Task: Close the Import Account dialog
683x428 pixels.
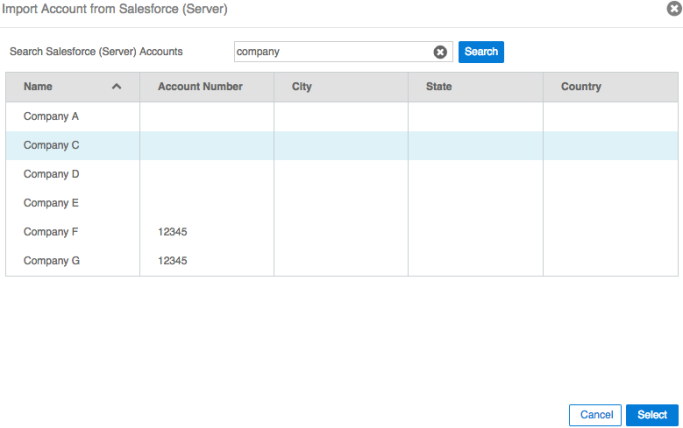Action: (674, 8)
